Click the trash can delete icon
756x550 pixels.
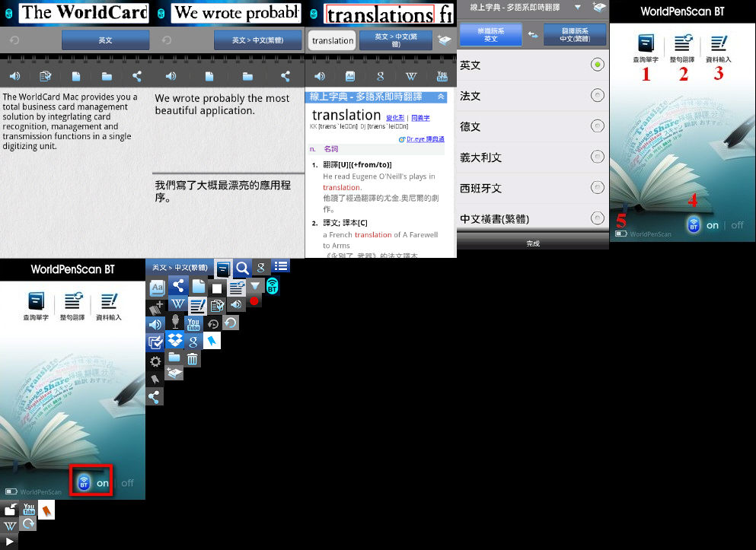coord(193,358)
